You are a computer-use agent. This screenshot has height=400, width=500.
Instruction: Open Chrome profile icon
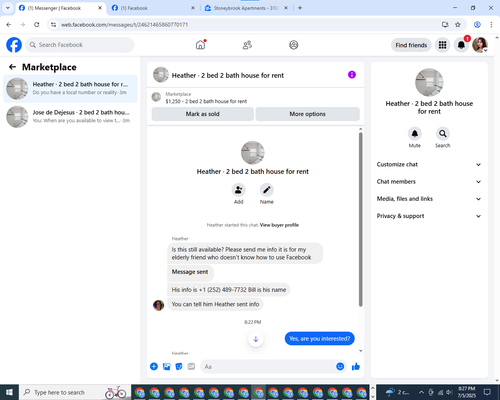(x=477, y=24)
